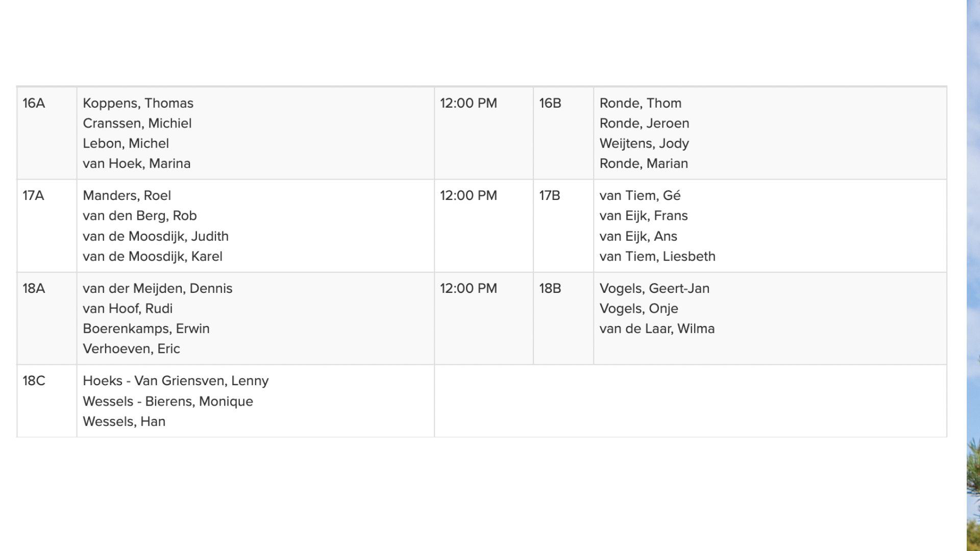
Task: Select van Tiem, Gé entry
Action: tap(640, 195)
